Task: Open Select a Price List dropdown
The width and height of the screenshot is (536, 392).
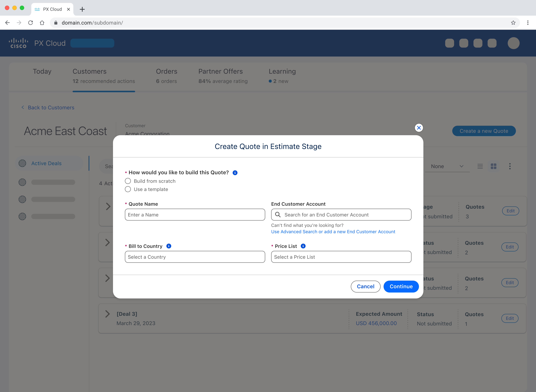Action: coord(341,257)
